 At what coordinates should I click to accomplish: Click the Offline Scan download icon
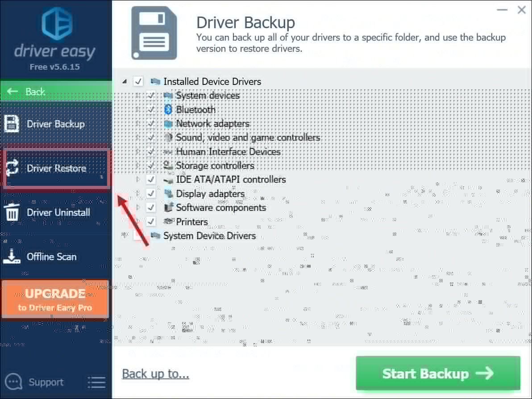pyautogui.click(x=12, y=256)
